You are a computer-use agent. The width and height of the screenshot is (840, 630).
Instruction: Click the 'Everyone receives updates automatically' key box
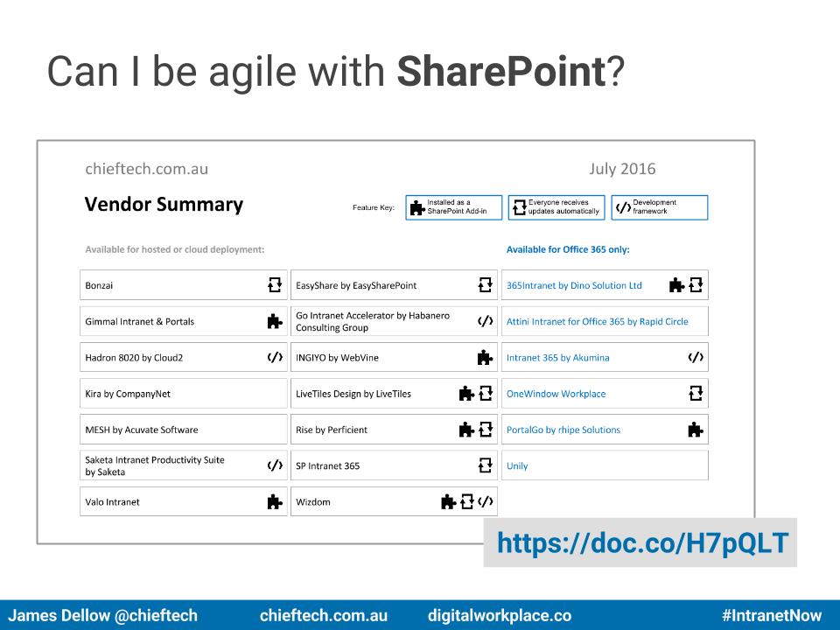click(x=556, y=207)
